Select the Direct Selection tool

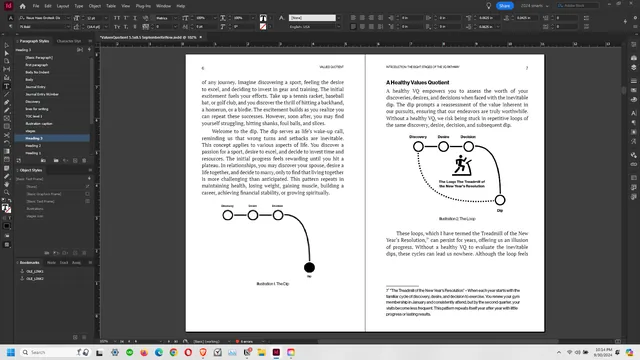click(7, 53)
